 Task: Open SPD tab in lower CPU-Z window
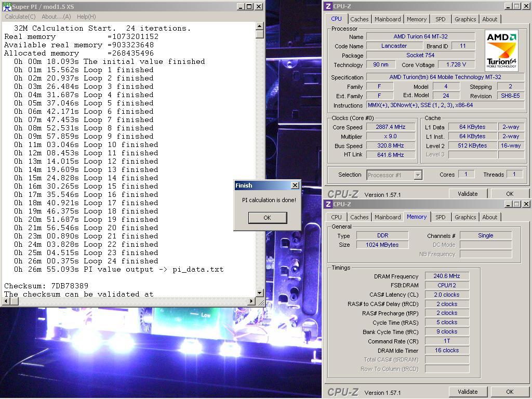pyautogui.click(x=440, y=217)
